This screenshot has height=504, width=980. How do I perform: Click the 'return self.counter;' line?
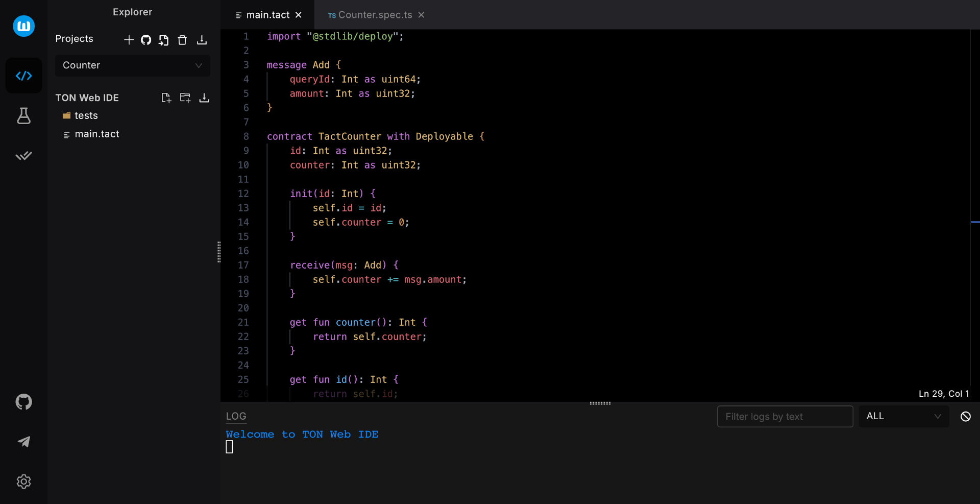370,337
